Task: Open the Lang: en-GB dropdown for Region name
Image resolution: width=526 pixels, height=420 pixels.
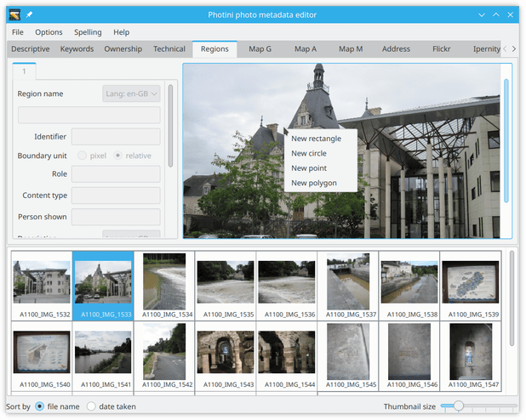Action: pos(131,94)
